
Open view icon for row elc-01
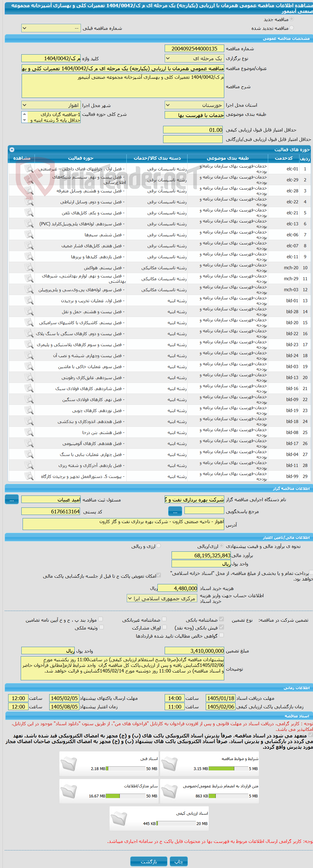(29, 169)
